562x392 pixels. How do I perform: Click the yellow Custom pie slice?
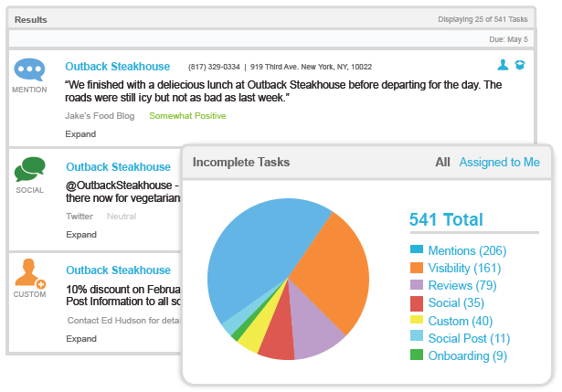pos(260,330)
